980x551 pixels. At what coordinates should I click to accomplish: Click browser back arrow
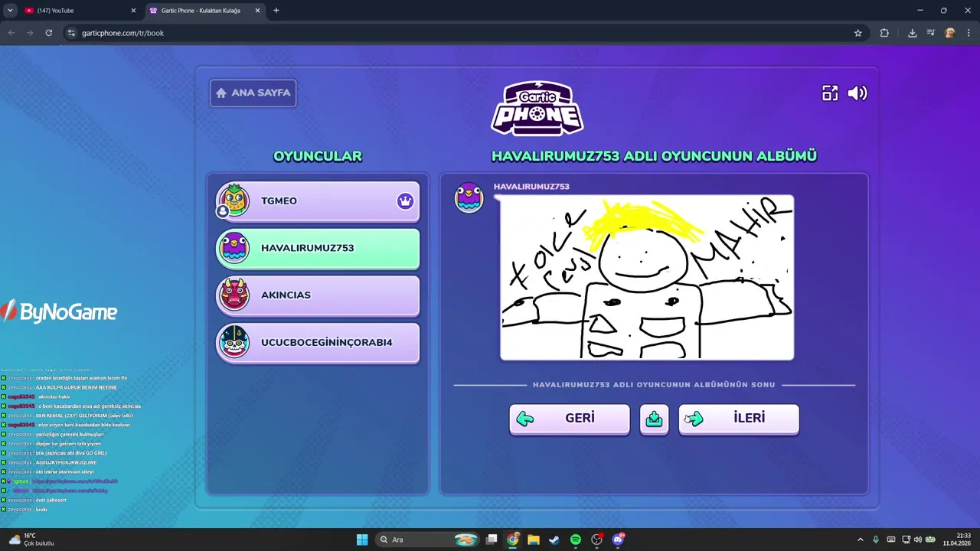point(11,33)
